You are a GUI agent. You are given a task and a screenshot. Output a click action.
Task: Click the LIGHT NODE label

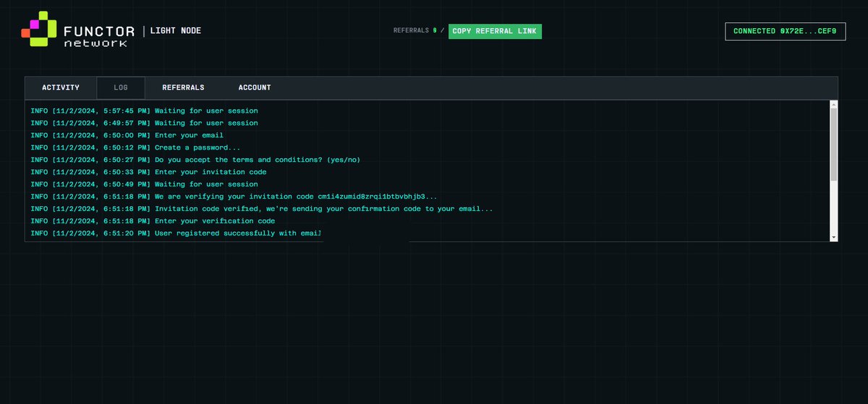coord(176,31)
